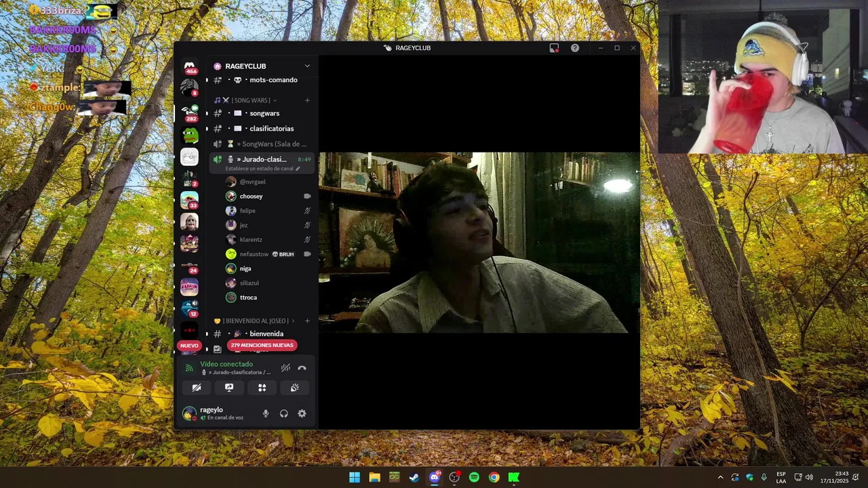The image size is (868, 488).
Task: Mute the microphone next to rageylo
Action: tap(266, 413)
